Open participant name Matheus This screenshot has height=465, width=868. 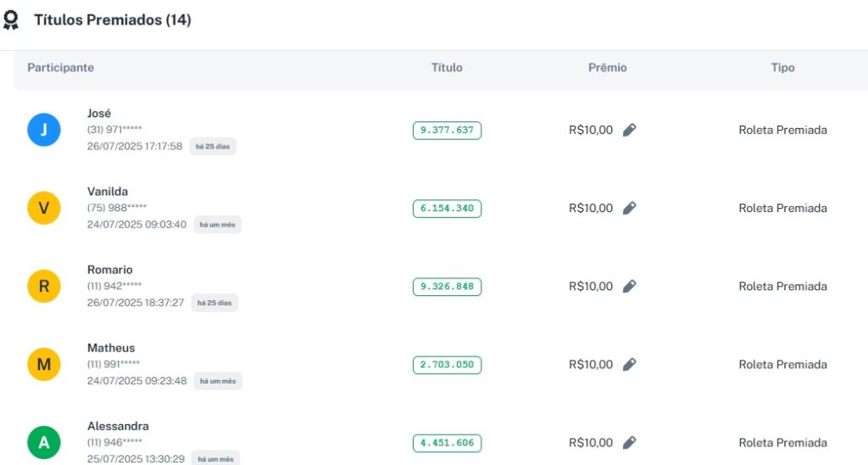(111, 348)
